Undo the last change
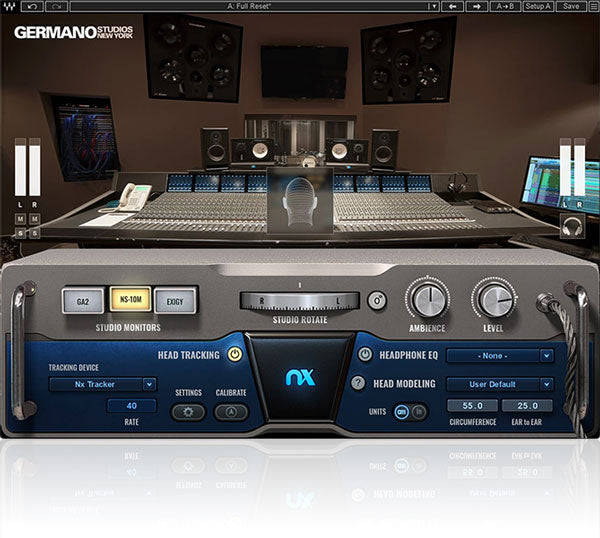The height and width of the screenshot is (538, 600). (x=33, y=6)
